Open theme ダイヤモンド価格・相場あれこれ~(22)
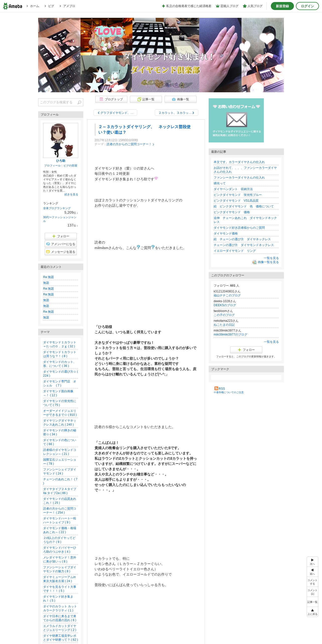 [60, 530]
